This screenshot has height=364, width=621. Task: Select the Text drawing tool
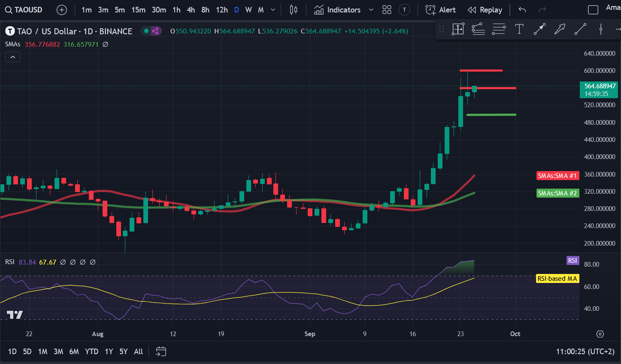519,29
